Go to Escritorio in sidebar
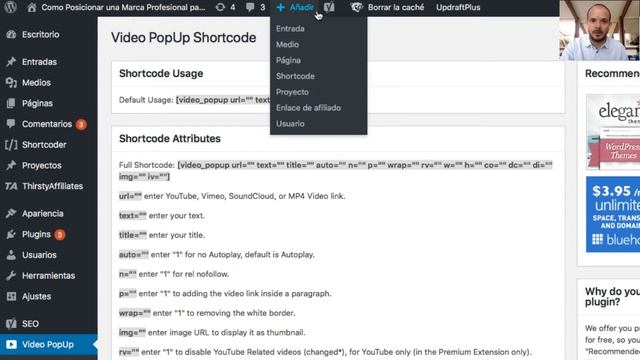 click(40, 35)
